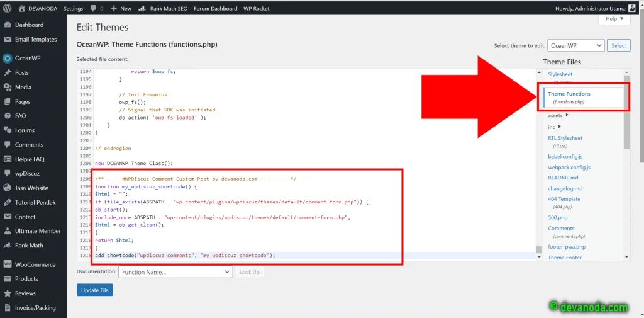Click the FAQ question mark icon
This screenshot has width=644, height=318.
click(7, 116)
